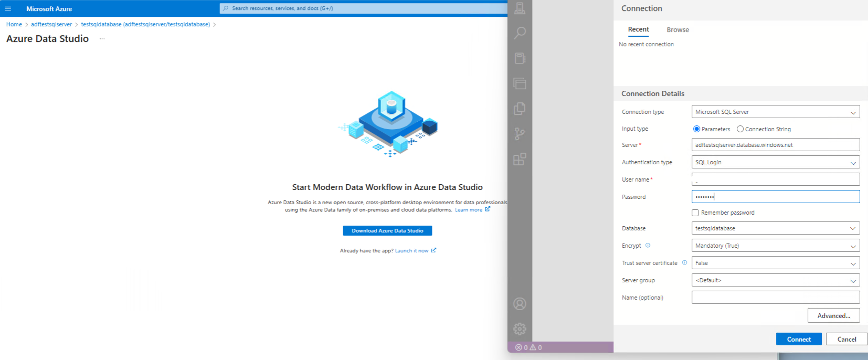
Task: Click Download Azure Data Studio button
Action: tap(387, 230)
